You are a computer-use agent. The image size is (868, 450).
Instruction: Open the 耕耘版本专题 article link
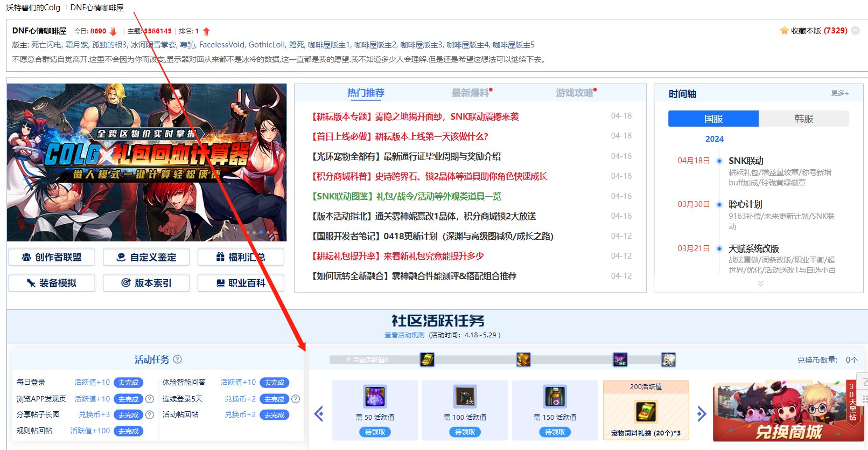415,116
